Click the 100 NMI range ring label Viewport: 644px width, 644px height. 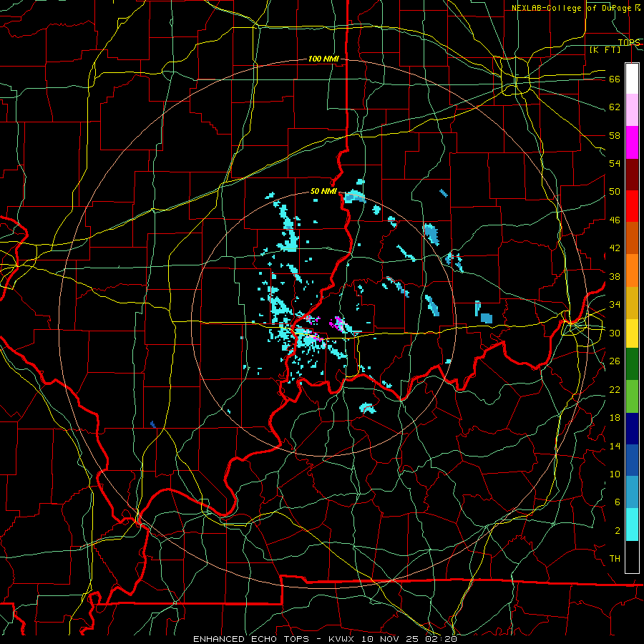point(323,59)
